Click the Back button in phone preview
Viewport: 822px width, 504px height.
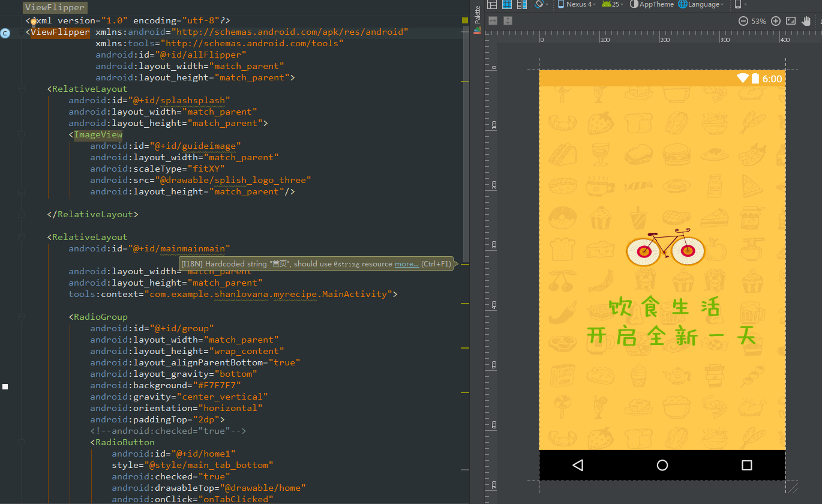[578, 465]
